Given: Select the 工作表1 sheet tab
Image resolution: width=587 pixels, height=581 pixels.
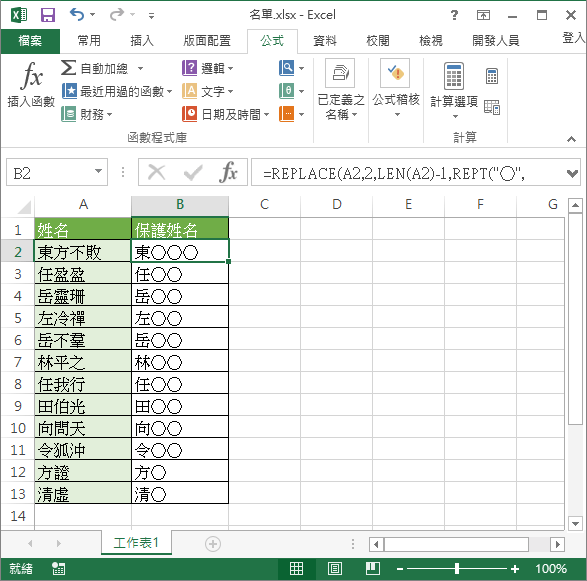Looking at the screenshot, I should point(136,542).
